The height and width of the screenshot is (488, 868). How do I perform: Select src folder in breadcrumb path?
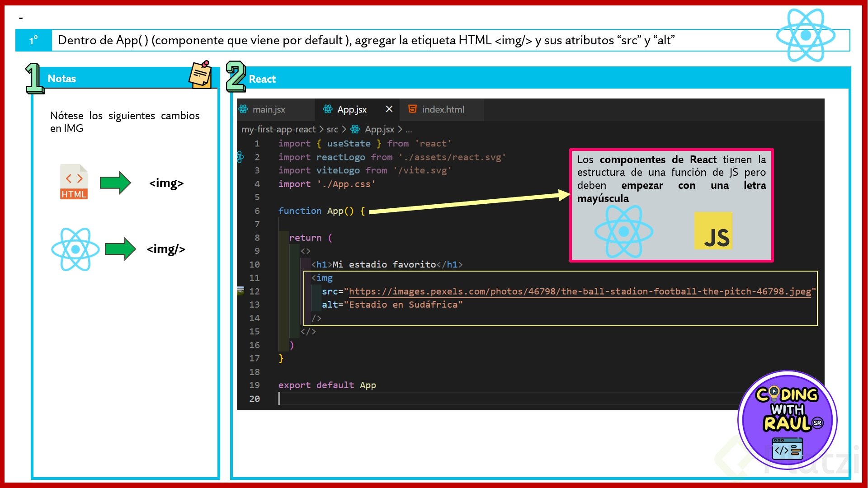tap(332, 129)
